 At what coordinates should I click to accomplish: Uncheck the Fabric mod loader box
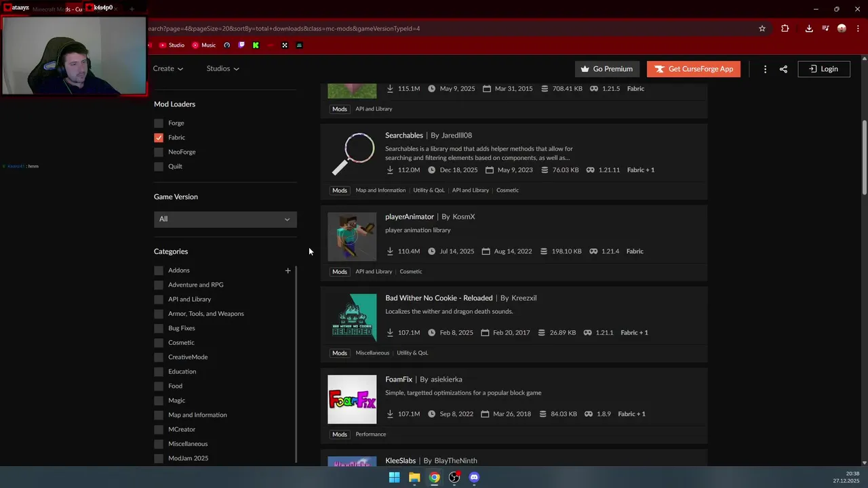coord(159,138)
